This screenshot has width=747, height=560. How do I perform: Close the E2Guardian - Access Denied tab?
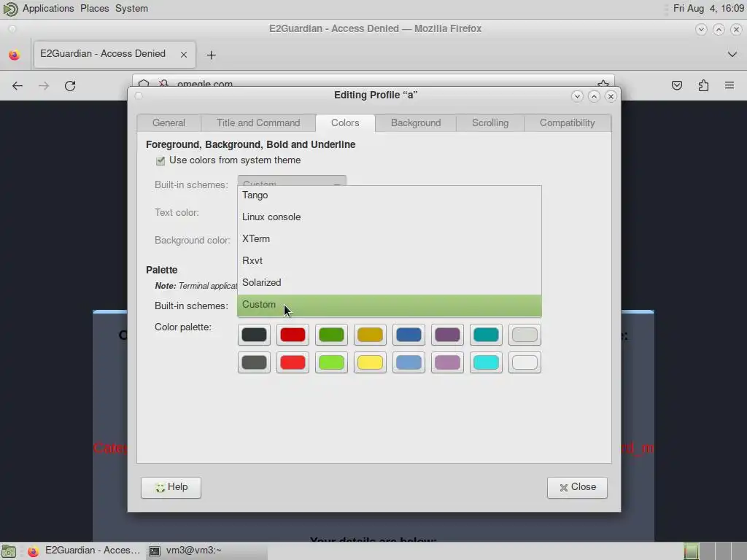pos(183,55)
